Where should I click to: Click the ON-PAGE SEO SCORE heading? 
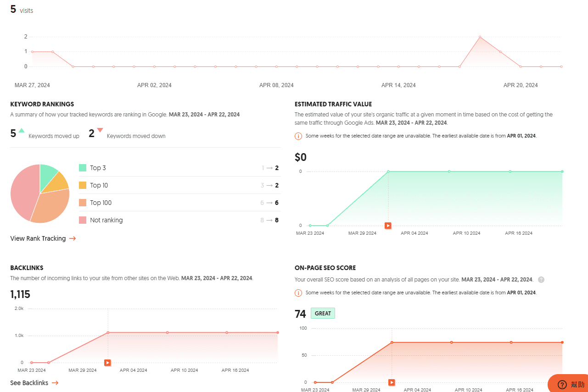pyautogui.click(x=325, y=268)
